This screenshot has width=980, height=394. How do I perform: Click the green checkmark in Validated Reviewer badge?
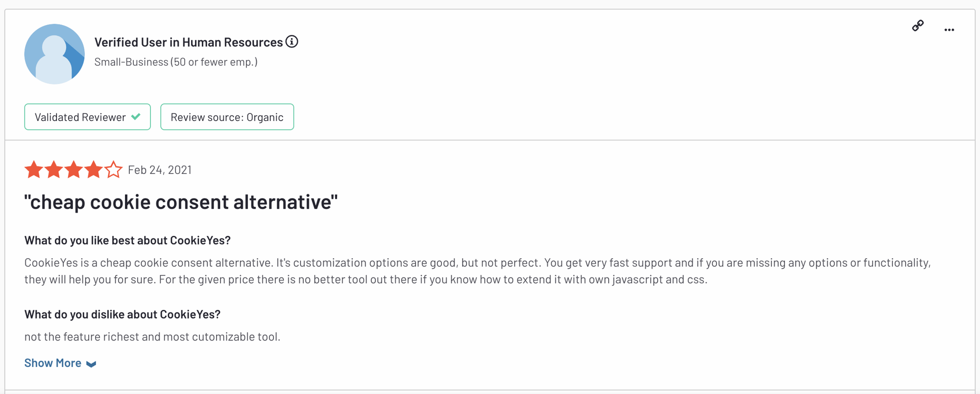pos(135,117)
